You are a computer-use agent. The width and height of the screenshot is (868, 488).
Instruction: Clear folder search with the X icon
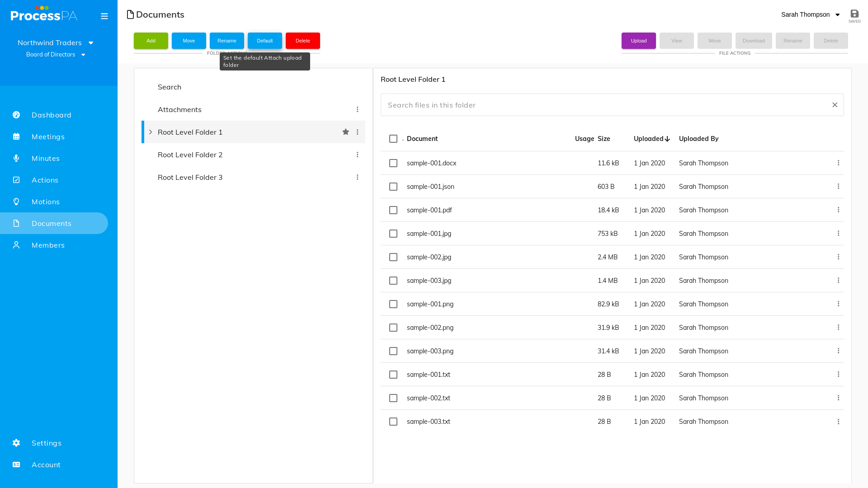coord(835,105)
